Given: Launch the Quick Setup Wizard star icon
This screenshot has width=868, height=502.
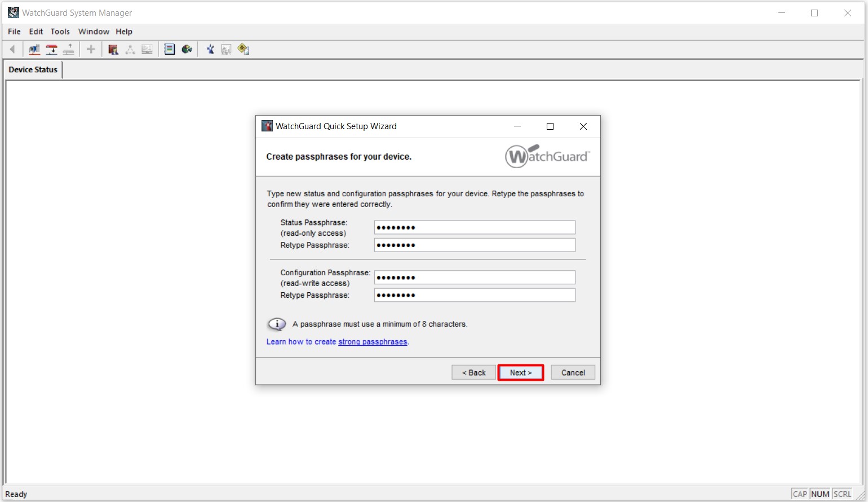Looking at the screenshot, I should 210,50.
